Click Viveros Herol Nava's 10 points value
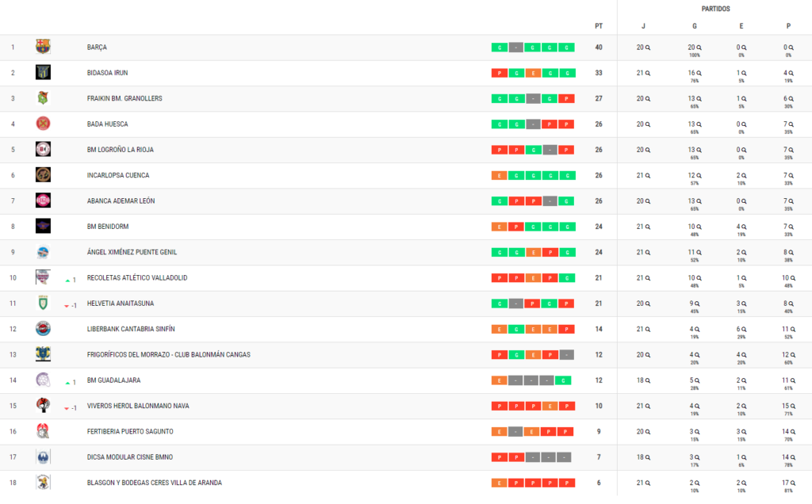This screenshot has width=812, height=504. coord(599,406)
